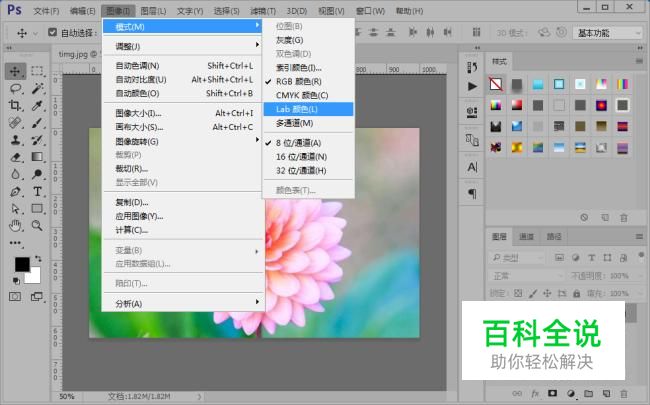Expand the 调整(J) submenu
This screenshot has height=405, width=650.
point(183,46)
